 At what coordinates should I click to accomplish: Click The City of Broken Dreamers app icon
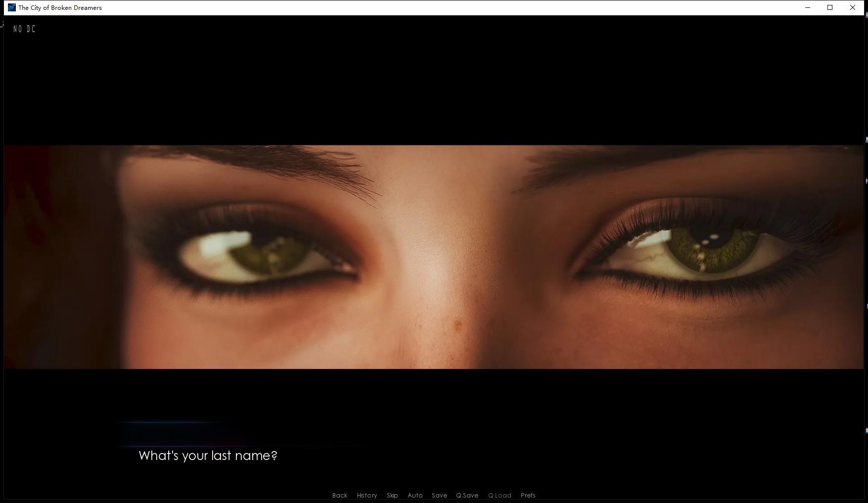[12, 7]
